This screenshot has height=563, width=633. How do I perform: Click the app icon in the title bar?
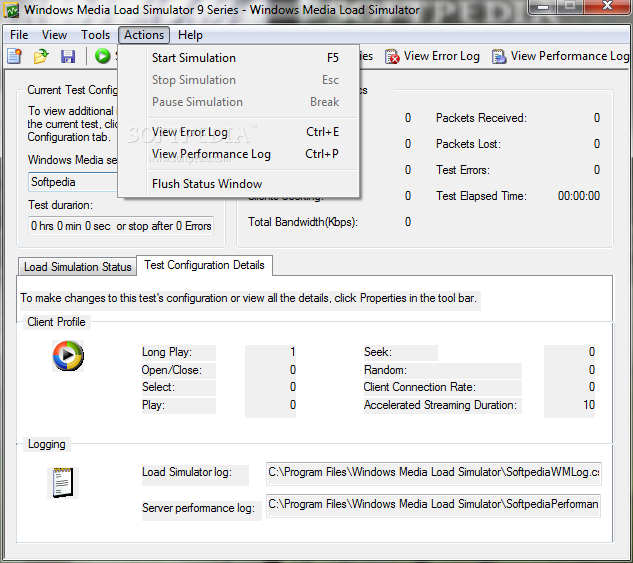[11, 10]
